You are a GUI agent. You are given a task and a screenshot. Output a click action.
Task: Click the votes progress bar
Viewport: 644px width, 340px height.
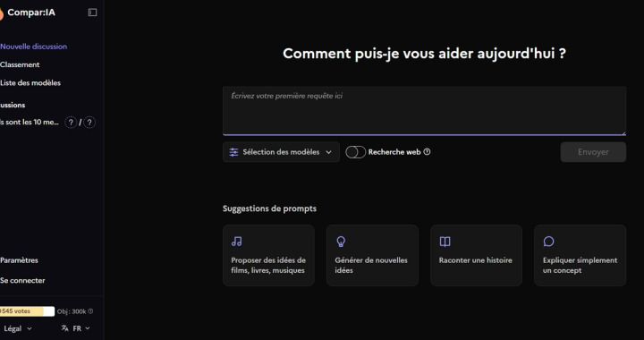coord(27,311)
